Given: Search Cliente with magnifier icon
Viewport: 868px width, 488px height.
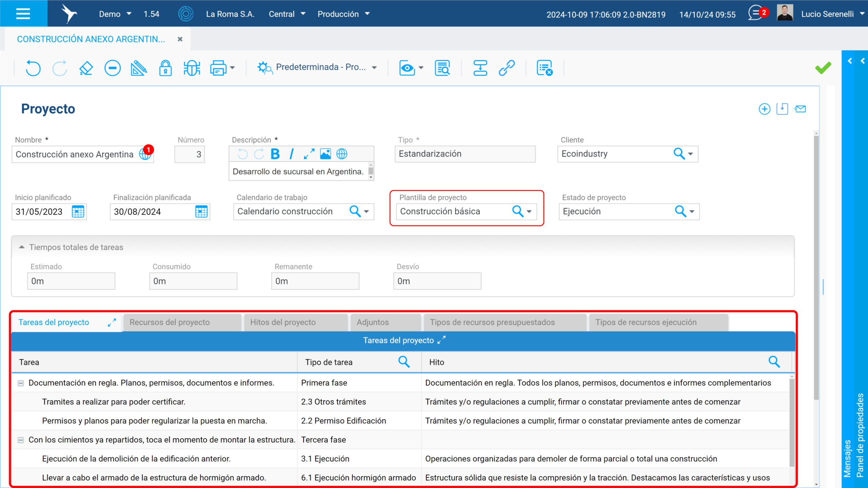Looking at the screenshot, I should [x=679, y=154].
